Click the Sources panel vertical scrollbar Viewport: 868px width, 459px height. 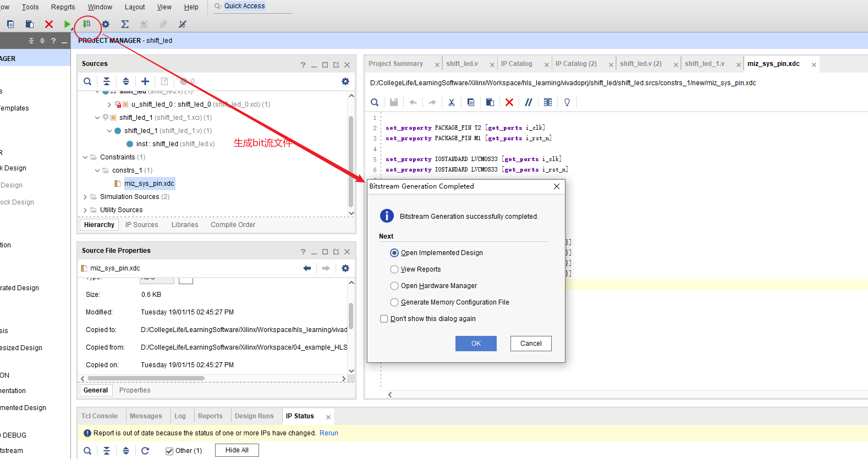click(x=351, y=161)
